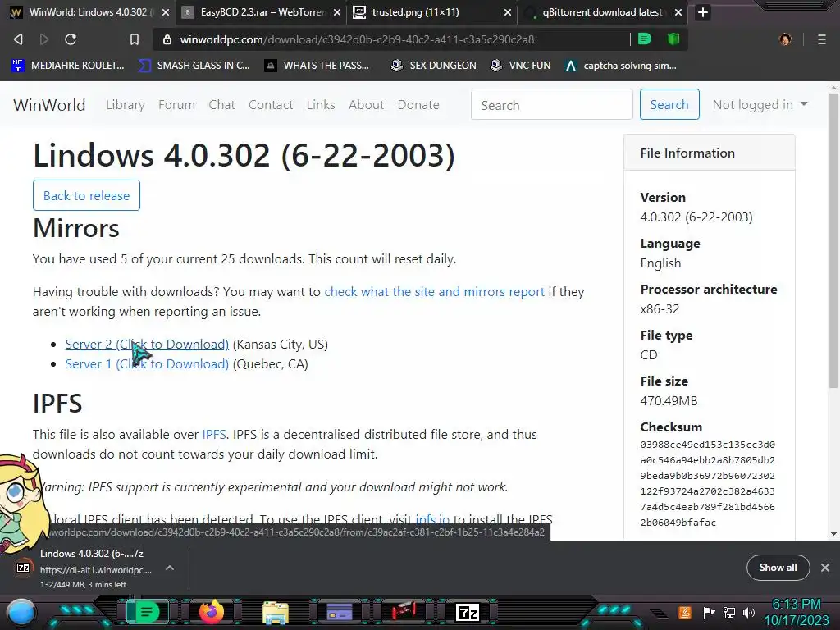Open the VNC FUN bookmark

(x=520, y=66)
